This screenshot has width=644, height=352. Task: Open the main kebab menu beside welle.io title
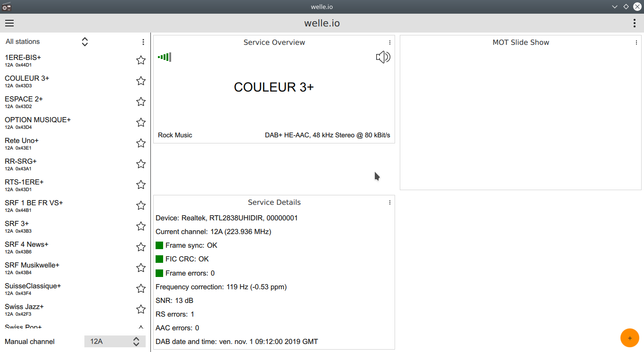click(x=635, y=23)
